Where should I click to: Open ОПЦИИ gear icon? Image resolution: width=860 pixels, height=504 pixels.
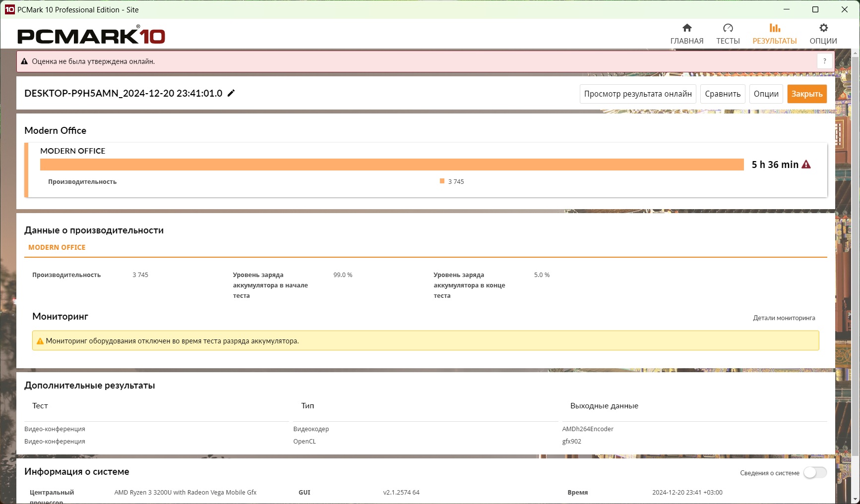pyautogui.click(x=823, y=28)
